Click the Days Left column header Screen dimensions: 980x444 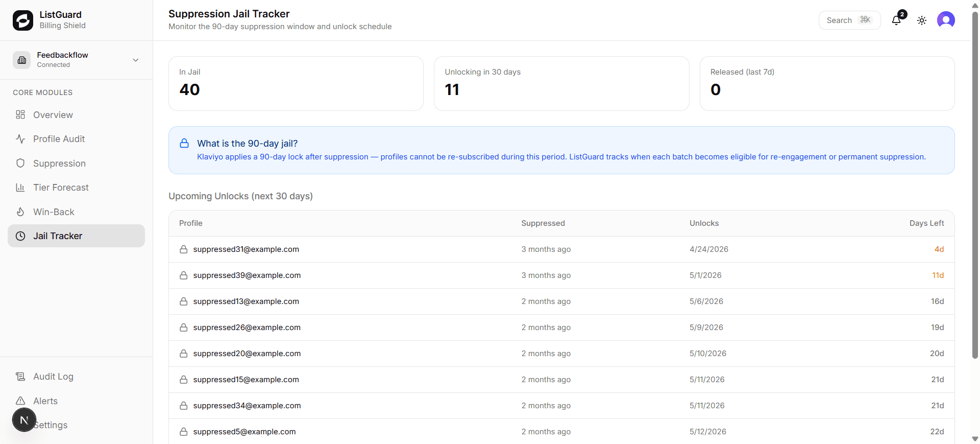[926, 223]
